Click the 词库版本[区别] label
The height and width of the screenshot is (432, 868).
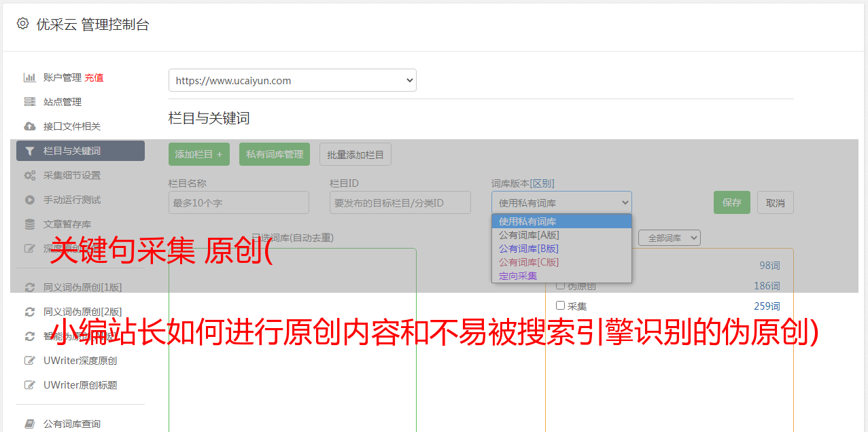tap(523, 183)
